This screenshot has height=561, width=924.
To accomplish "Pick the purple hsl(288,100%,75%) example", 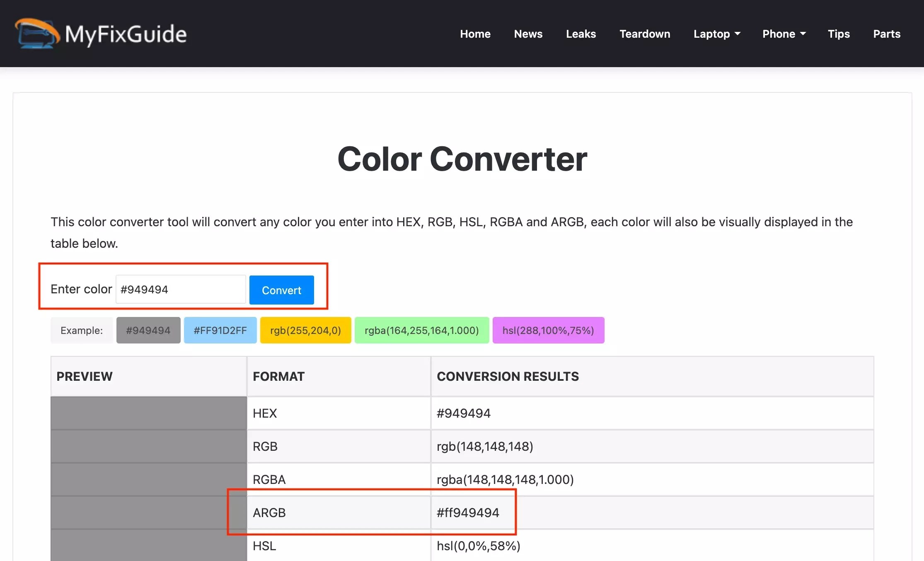I will (x=548, y=330).
